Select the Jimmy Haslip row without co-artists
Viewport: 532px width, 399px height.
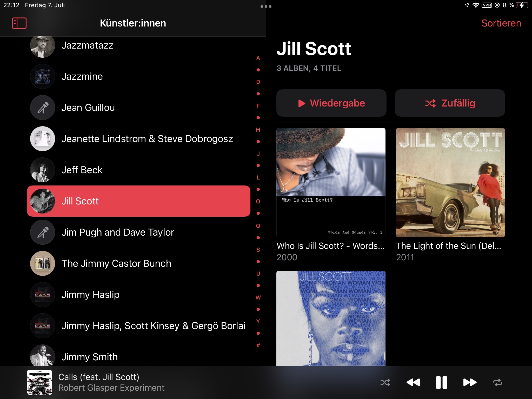pyautogui.click(x=139, y=295)
